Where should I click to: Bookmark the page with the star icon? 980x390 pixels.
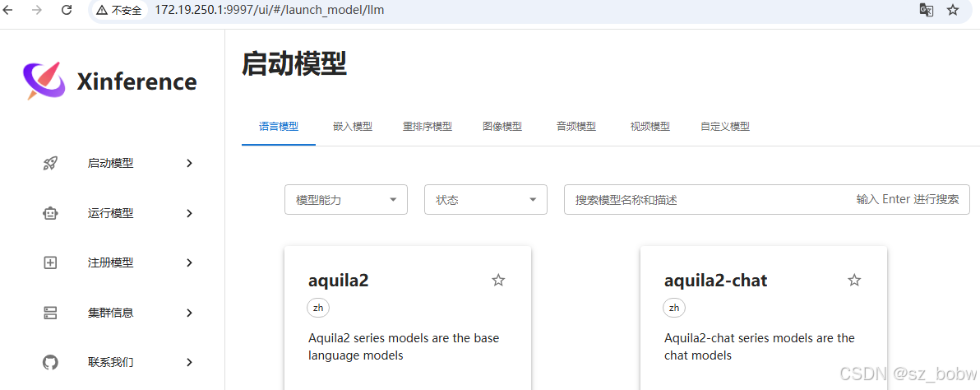pyautogui.click(x=953, y=11)
